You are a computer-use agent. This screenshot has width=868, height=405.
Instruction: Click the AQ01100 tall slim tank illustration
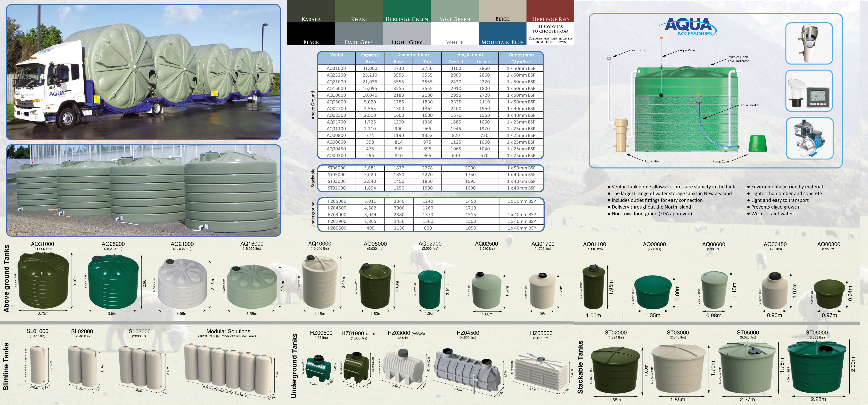(594, 287)
